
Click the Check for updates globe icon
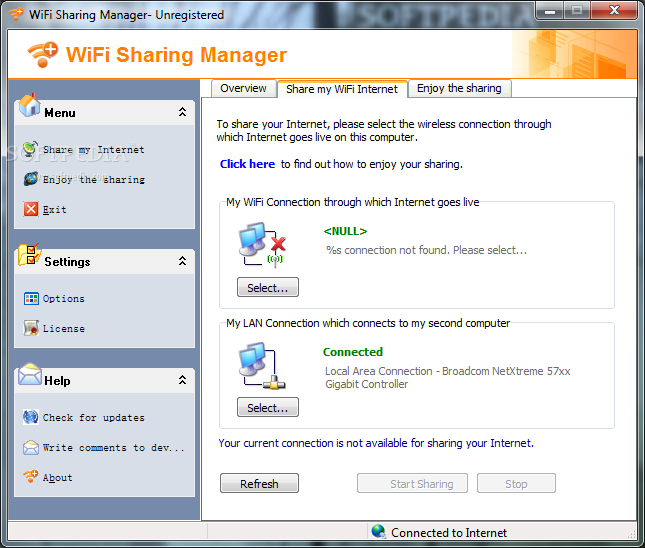coord(31,417)
